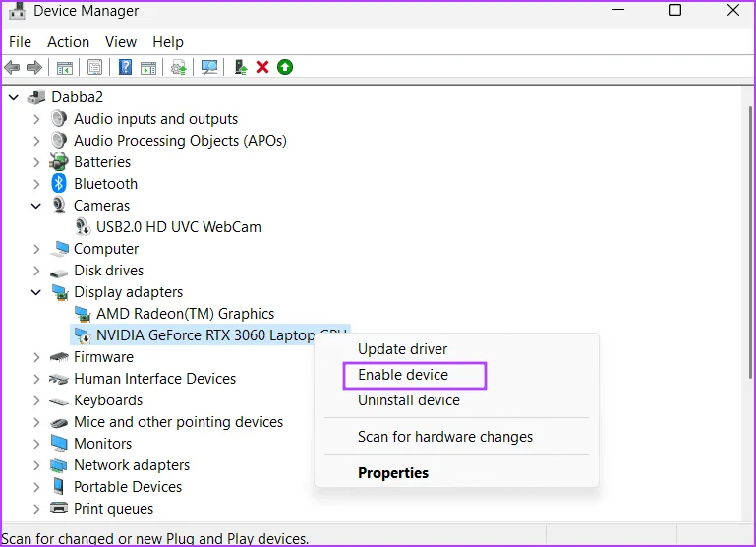Expand Mice and other pointing devices
This screenshot has height=547, width=756.
(x=36, y=422)
